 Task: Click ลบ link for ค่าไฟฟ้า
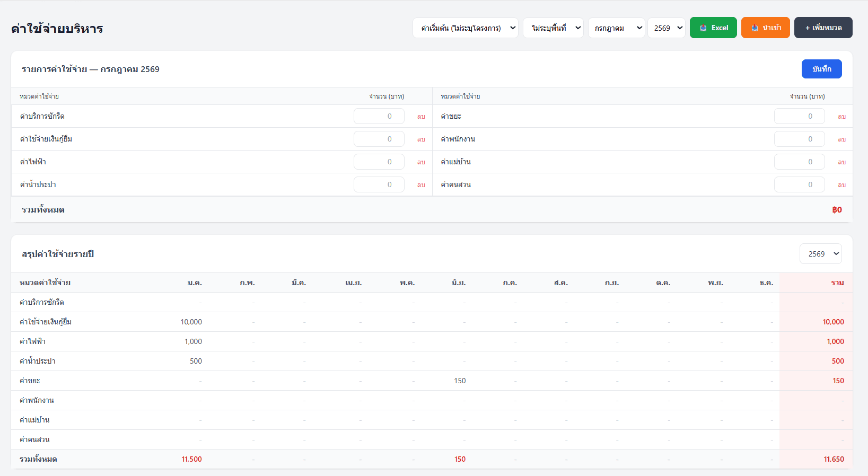(x=421, y=162)
